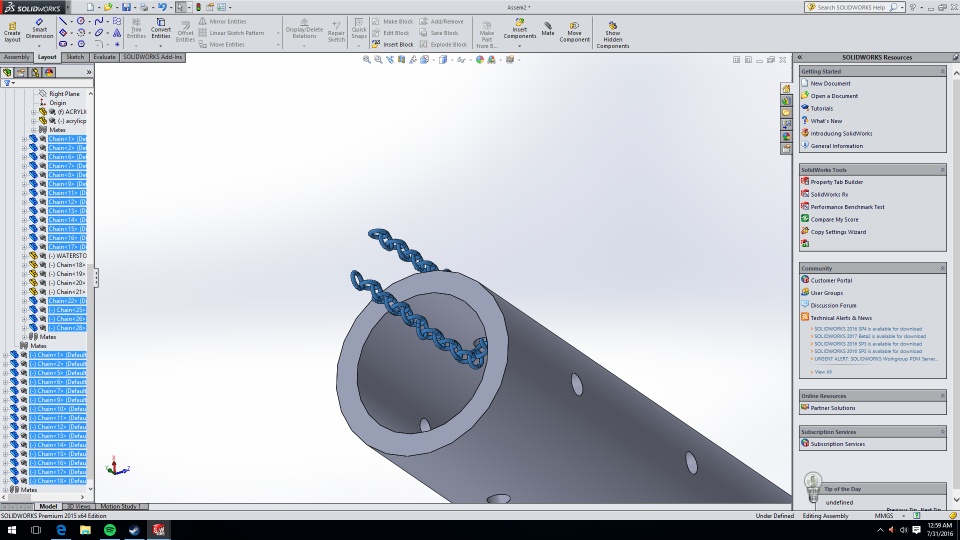Viewport: 960px width, 540px height.
Task: Open the ConfigurationManager tab icon
Action: (35, 72)
